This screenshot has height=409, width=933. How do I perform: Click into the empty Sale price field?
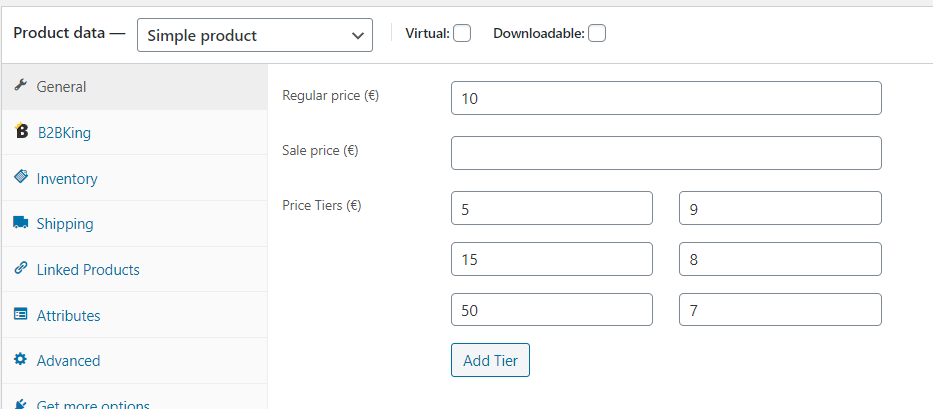(666, 153)
